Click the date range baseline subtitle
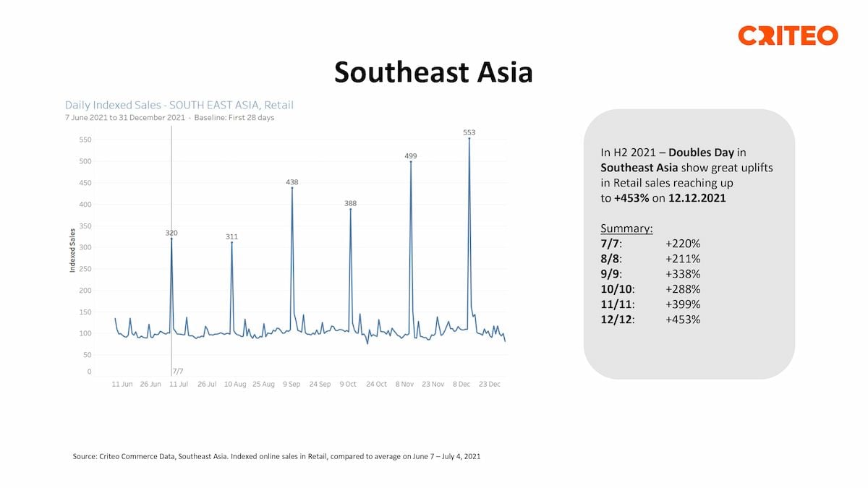The width and height of the screenshot is (868, 488). pos(170,117)
